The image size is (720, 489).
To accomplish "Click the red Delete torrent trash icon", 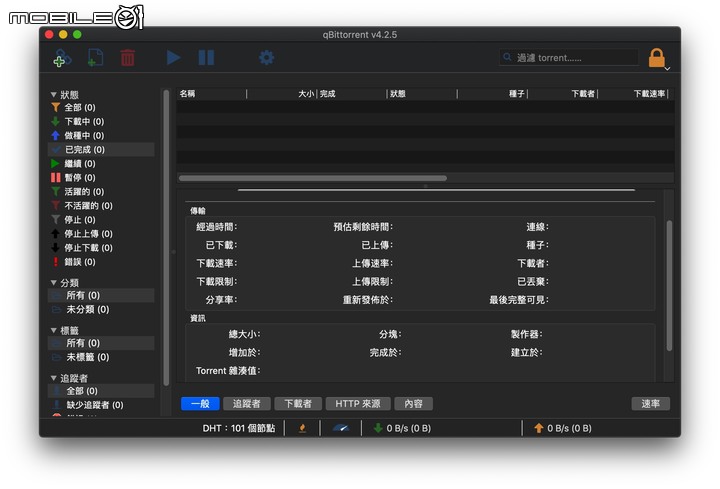I will click(x=128, y=58).
